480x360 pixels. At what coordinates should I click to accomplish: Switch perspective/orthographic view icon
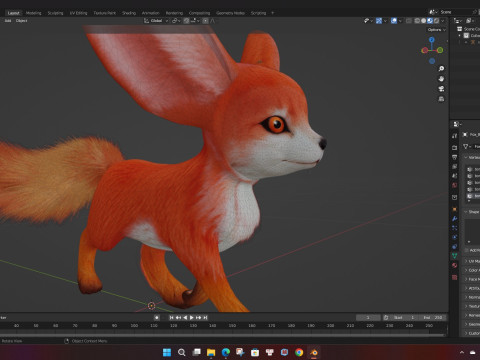click(441, 99)
